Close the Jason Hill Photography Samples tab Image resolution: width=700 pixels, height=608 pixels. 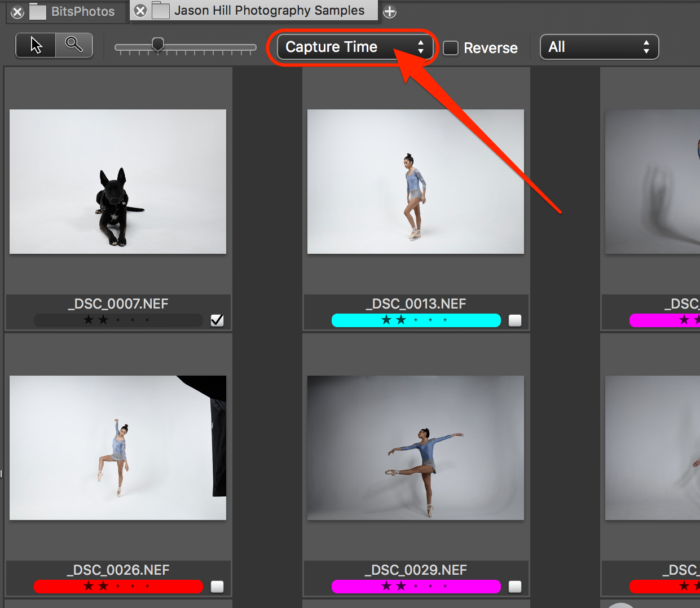[x=140, y=11]
